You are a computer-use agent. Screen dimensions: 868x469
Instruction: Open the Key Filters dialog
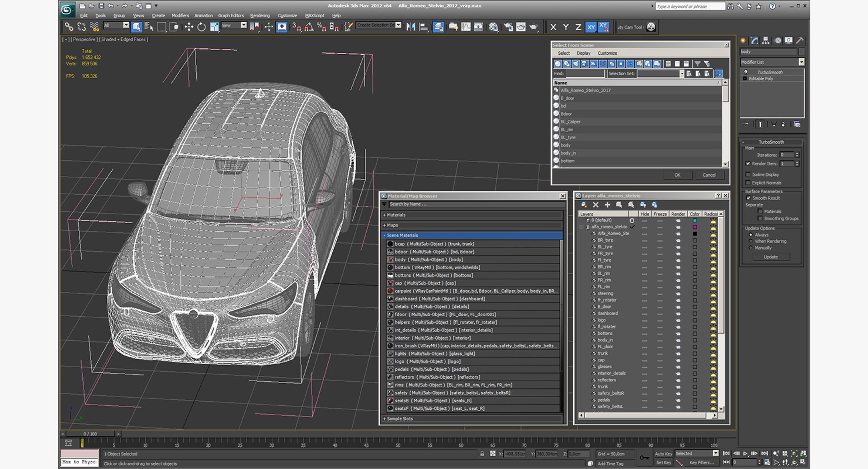pyautogui.click(x=702, y=463)
